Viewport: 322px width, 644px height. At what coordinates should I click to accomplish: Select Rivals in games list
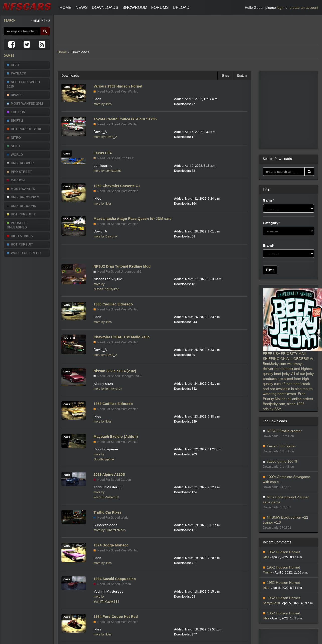pos(27,95)
